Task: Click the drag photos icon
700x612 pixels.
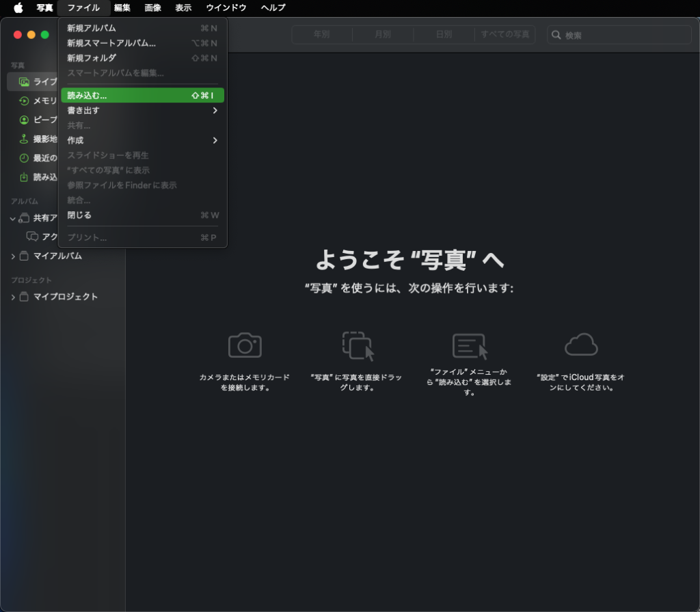Action: coord(358,346)
